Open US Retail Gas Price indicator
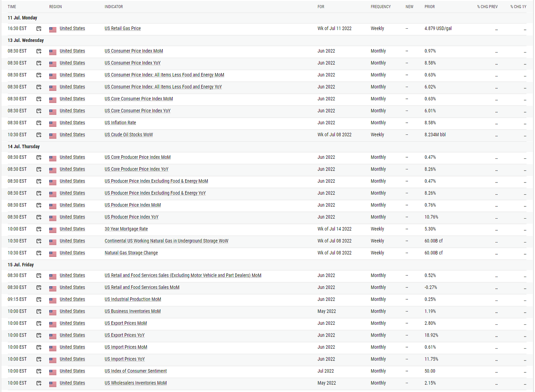Viewport: 535px width, 392px height. [x=123, y=28]
